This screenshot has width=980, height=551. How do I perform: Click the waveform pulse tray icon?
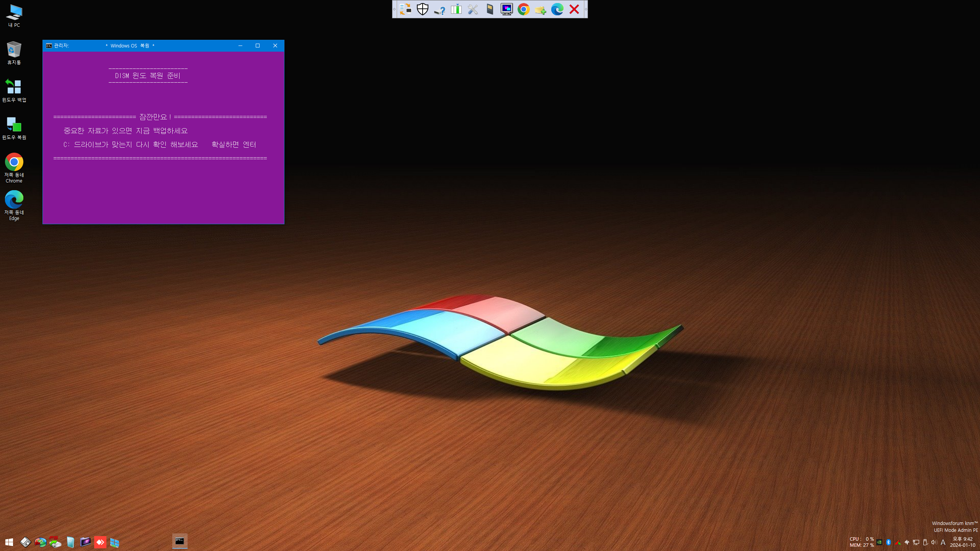tap(907, 542)
